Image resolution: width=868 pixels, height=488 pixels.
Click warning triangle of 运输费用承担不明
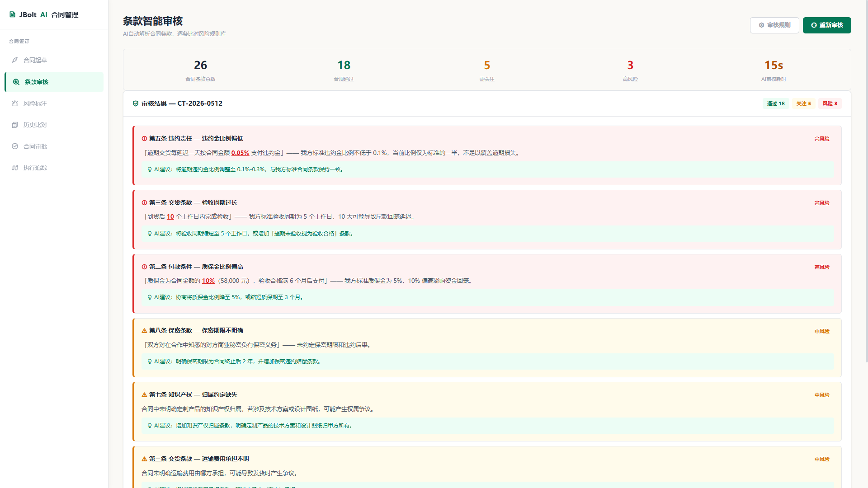coord(145,459)
